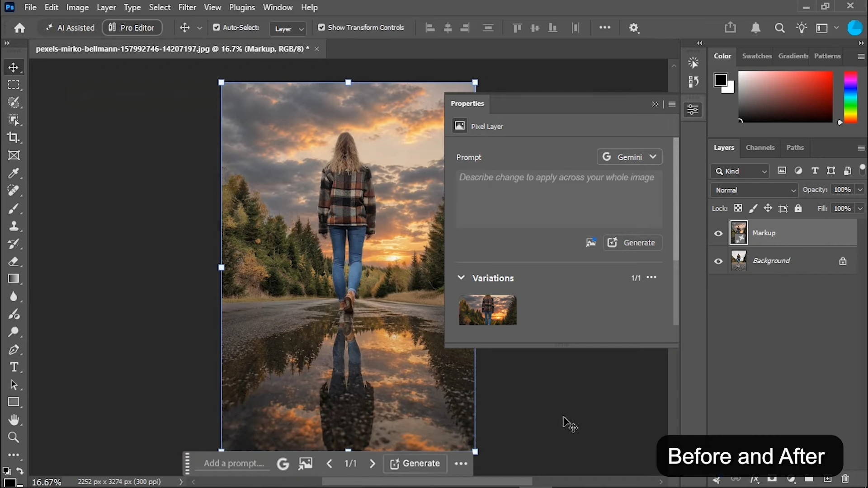Image resolution: width=868 pixels, height=488 pixels.
Task: Select the Rectangular Marquee tool
Action: point(14,85)
